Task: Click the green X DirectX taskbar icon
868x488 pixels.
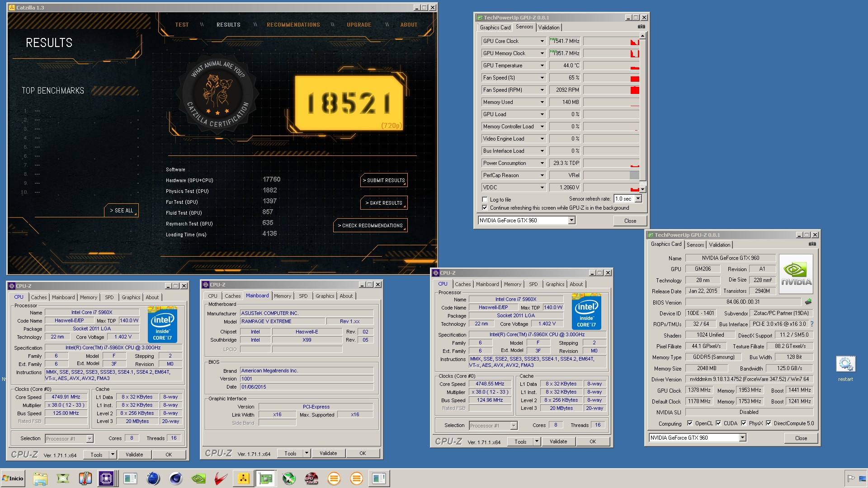Action: pyautogui.click(x=62, y=479)
